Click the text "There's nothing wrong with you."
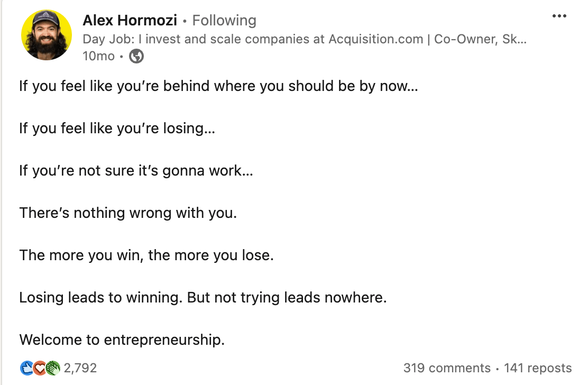The height and width of the screenshot is (385, 588). tap(128, 213)
